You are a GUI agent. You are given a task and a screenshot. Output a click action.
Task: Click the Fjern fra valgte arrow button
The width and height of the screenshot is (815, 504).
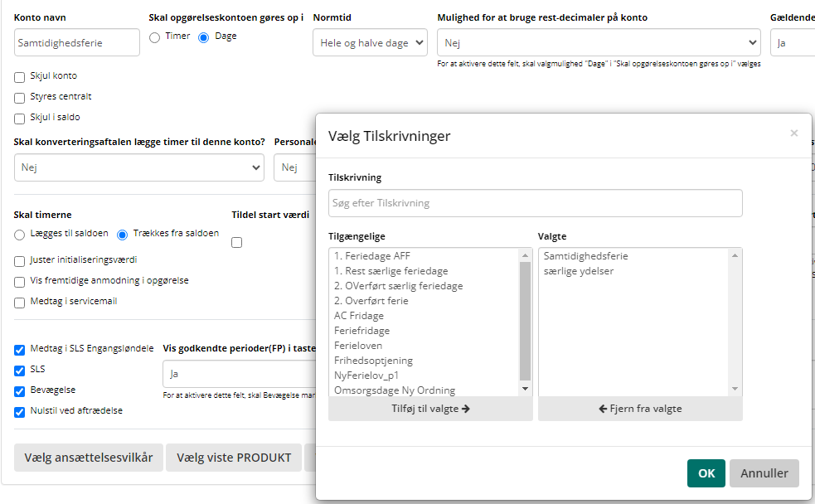[639, 409]
